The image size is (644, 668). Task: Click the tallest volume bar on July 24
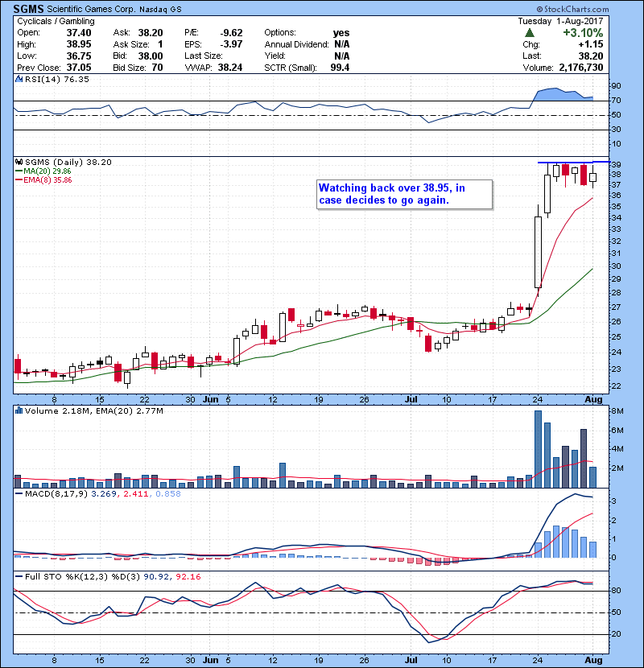[x=538, y=449]
